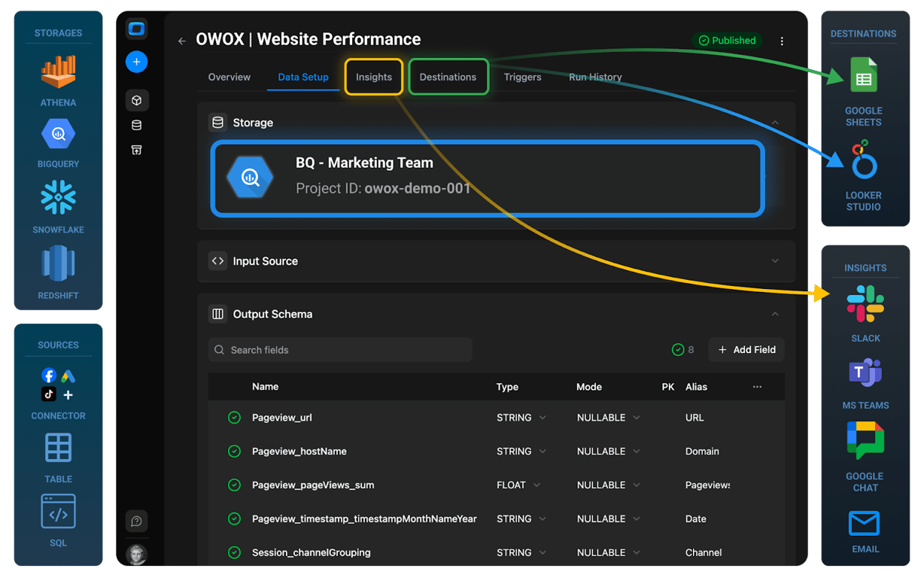Click the Redshift storage icon

(58, 264)
